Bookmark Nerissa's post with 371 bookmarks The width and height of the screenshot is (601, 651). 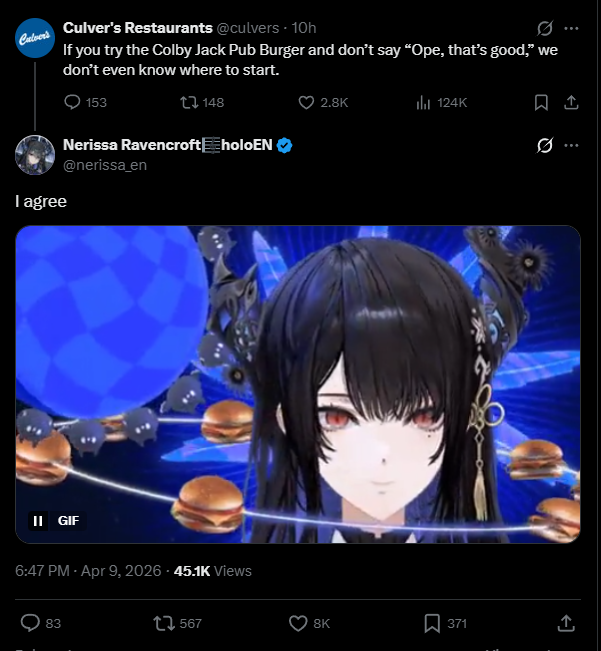tap(445, 623)
